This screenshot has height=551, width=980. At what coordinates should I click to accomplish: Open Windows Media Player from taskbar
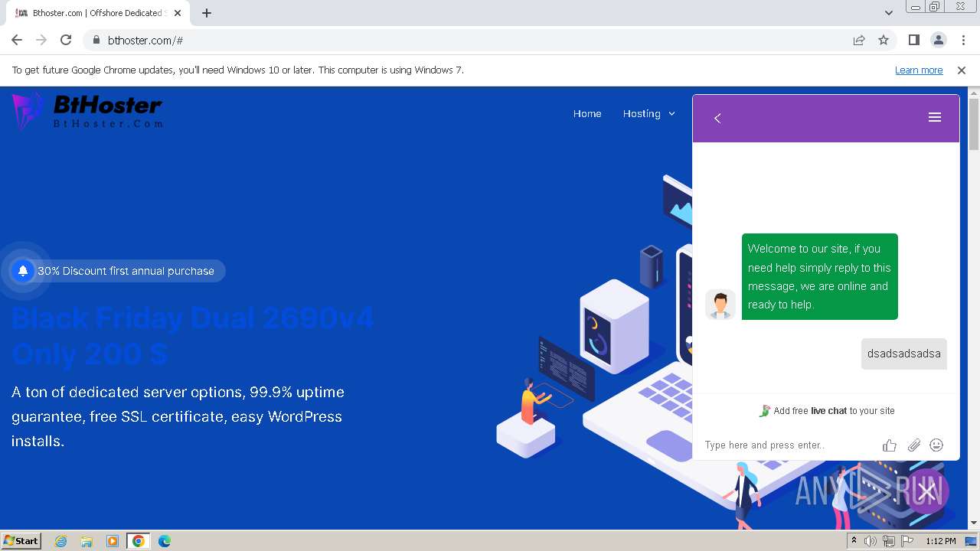click(113, 541)
